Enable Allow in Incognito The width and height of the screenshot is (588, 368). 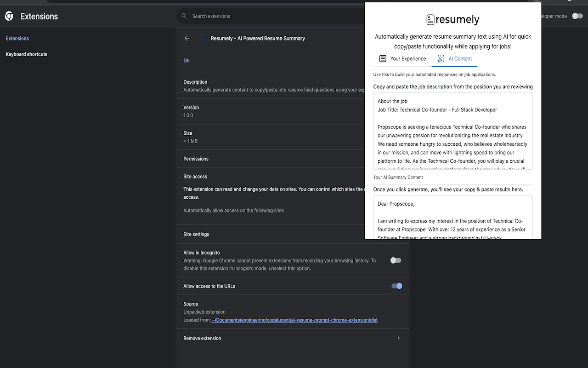click(x=396, y=260)
